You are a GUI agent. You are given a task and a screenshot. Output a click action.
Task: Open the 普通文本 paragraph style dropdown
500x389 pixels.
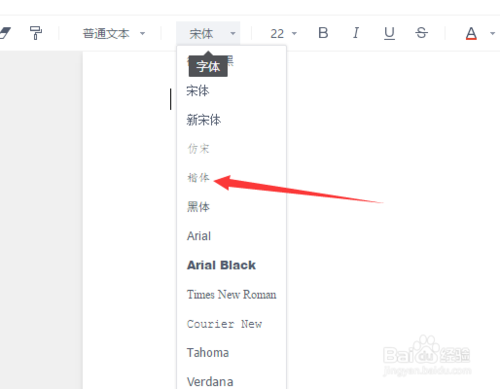(x=114, y=33)
